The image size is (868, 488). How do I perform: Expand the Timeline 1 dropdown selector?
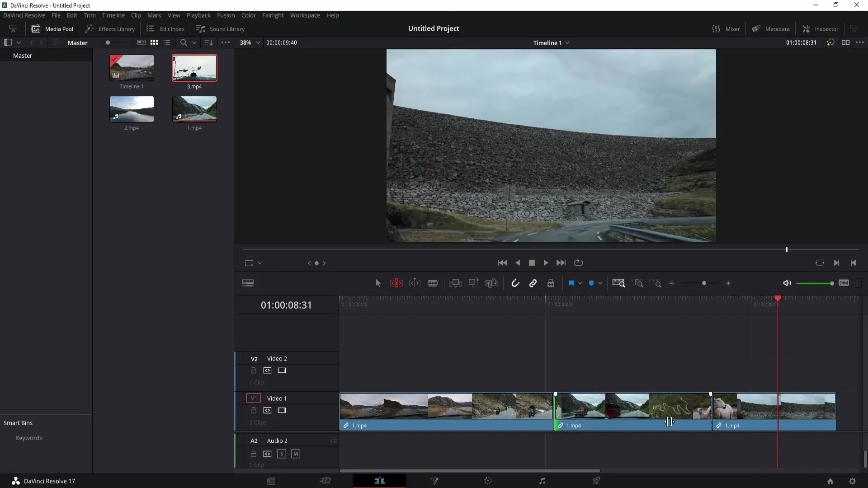point(568,42)
